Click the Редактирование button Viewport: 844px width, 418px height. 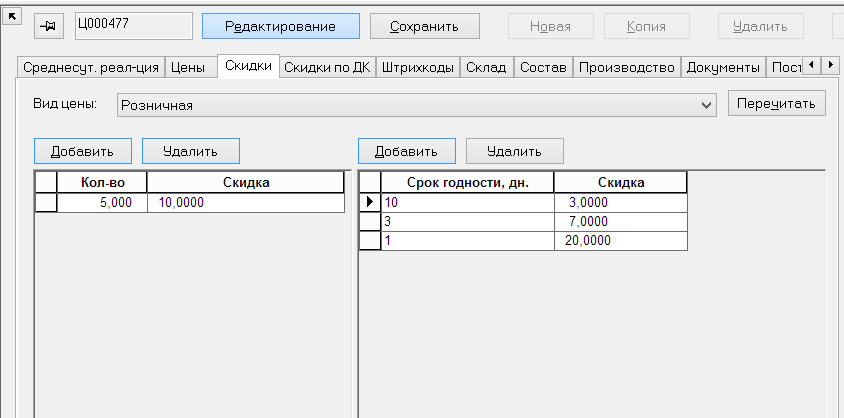click(x=280, y=26)
